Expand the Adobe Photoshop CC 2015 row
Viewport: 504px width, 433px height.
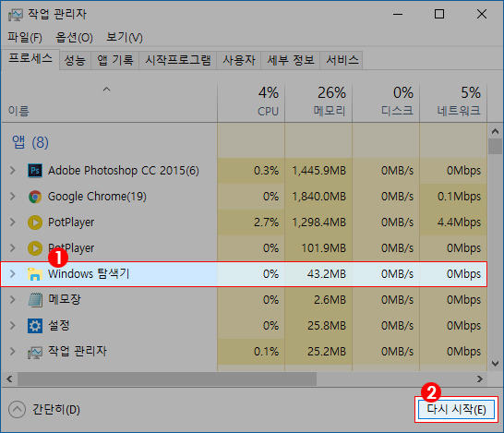pos(12,171)
